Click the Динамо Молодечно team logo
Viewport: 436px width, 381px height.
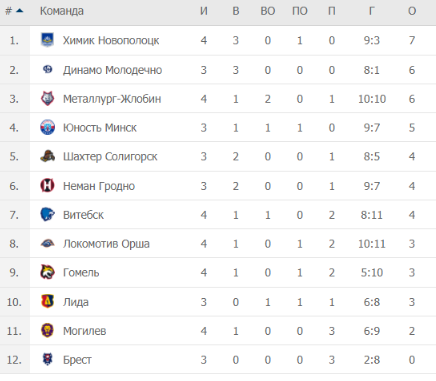(x=48, y=69)
